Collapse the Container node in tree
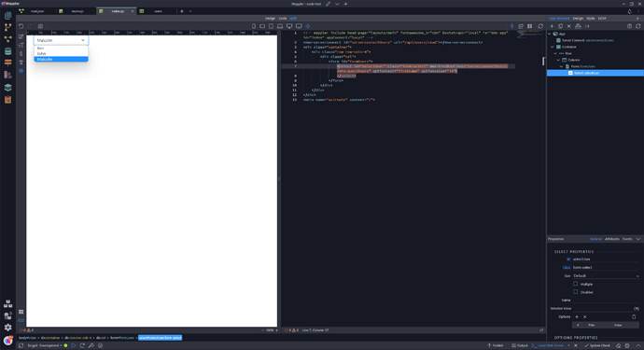 tap(553, 47)
